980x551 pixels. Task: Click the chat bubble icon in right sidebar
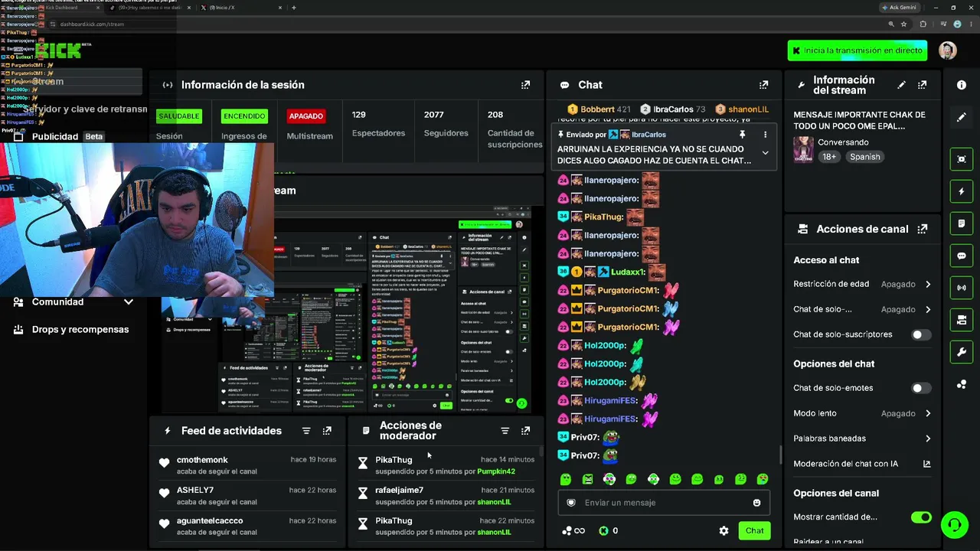coord(962,256)
